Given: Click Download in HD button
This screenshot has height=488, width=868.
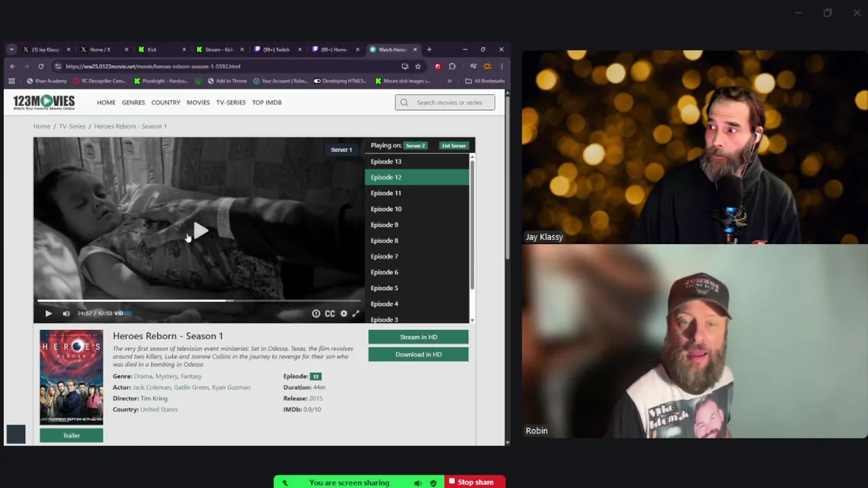Looking at the screenshot, I should 418,354.
